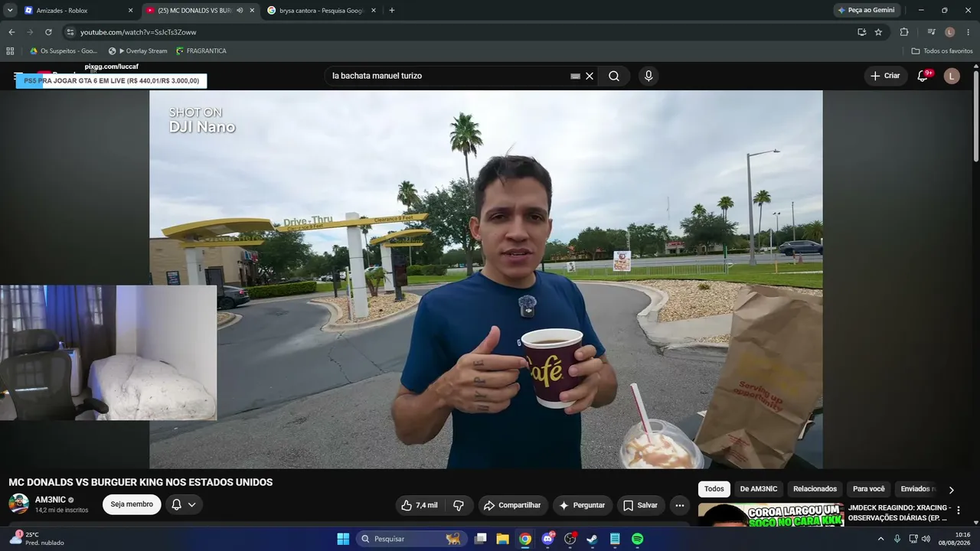Open Steam from the taskbar
980x551 pixels.
click(x=592, y=539)
